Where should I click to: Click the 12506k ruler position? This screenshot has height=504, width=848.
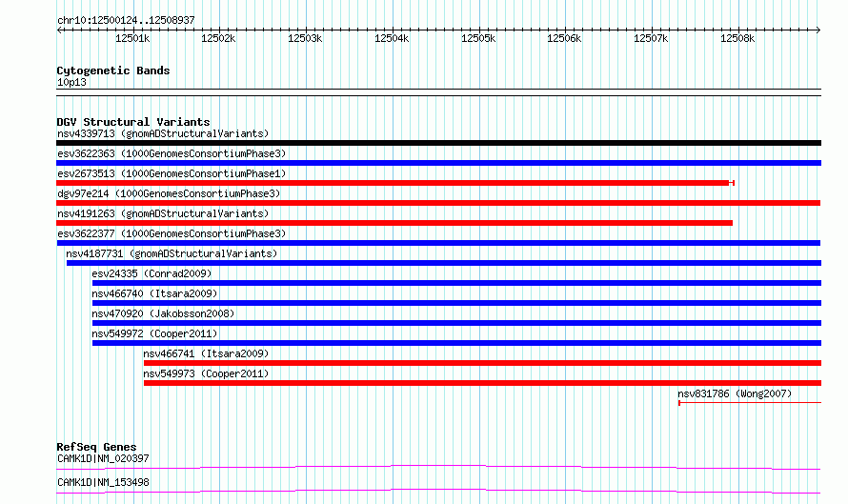(564, 38)
